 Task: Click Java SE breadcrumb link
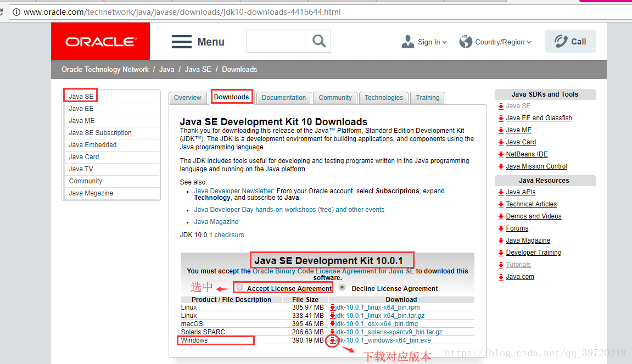tap(198, 69)
